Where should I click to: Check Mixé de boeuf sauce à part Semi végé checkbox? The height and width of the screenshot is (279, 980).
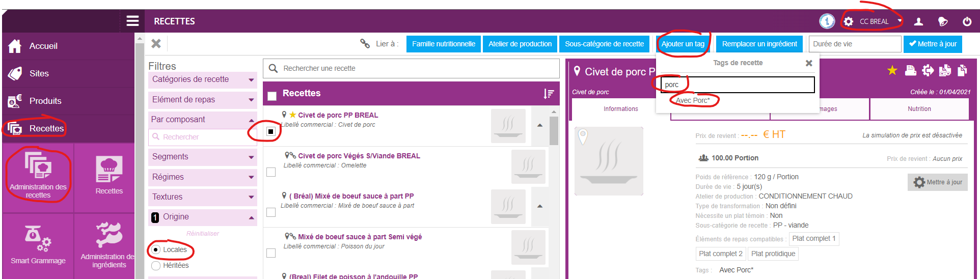271,253
